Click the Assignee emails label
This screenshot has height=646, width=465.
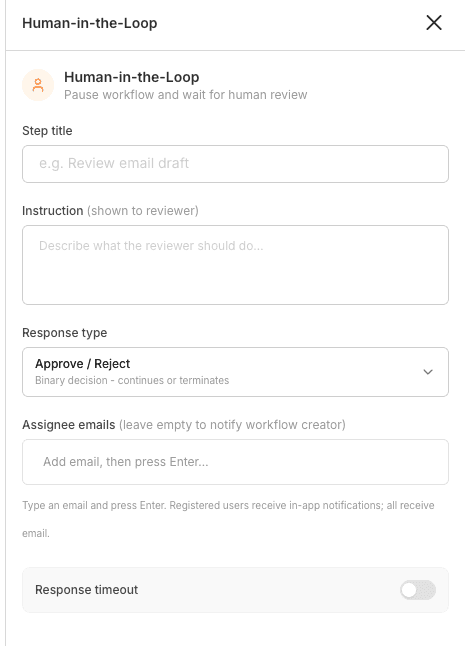[69, 424]
